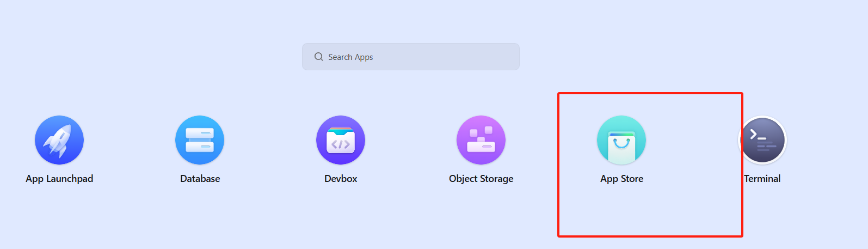Screen dimensions: 868x249
Task: Click the magnifying glass search icon
Action: [319, 57]
